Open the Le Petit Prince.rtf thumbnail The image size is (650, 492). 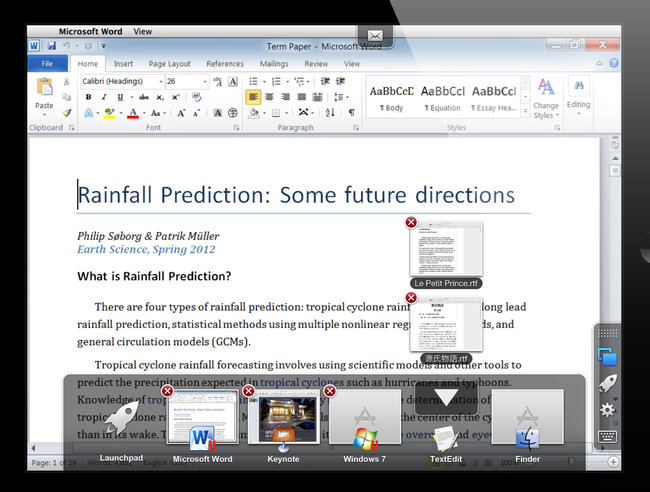(x=446, y=248)
